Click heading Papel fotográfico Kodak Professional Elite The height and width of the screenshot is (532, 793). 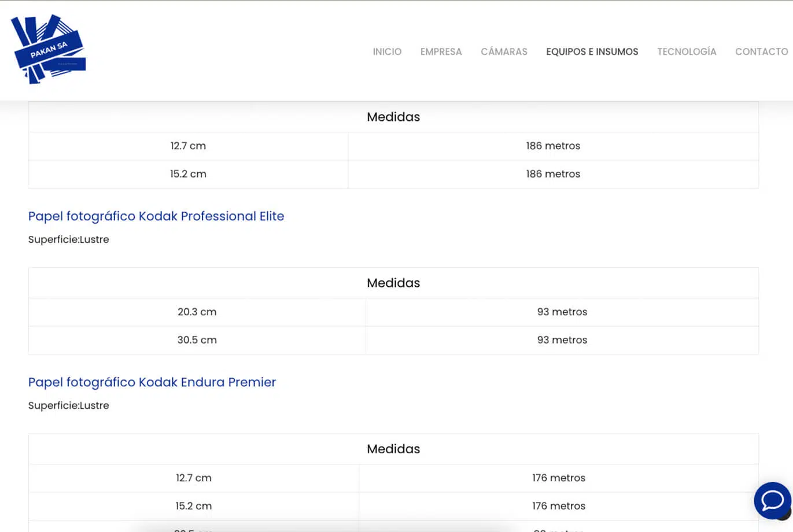pyautogui.click(x=156, y=216)
